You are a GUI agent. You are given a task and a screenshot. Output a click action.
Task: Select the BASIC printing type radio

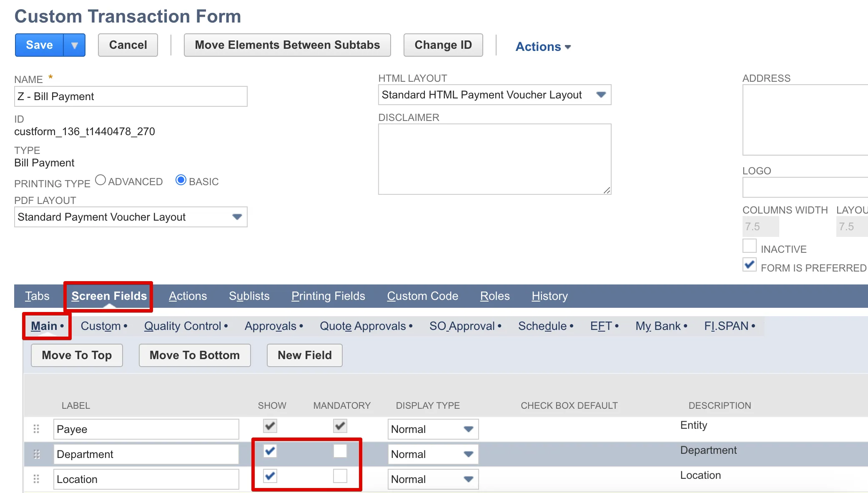pos(181,180)
